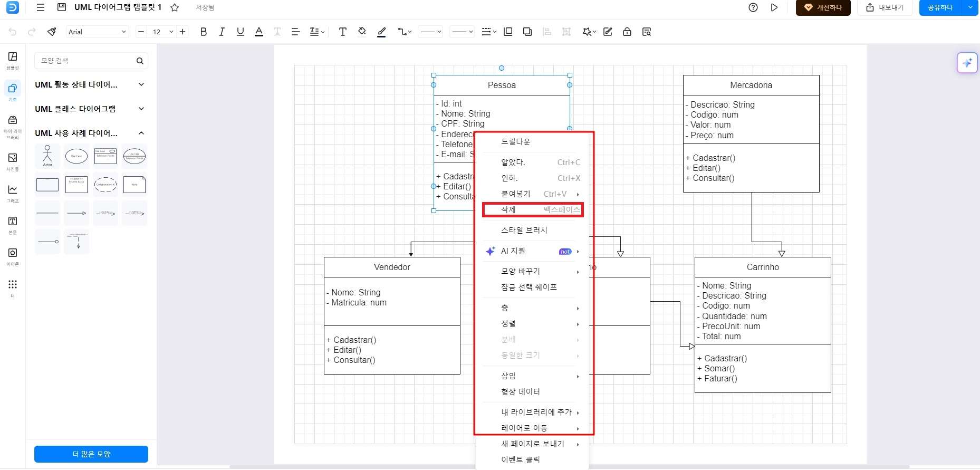Click the 공유하다 share button
This screenshot has width=980, height=470.
[x=940, y=7]
